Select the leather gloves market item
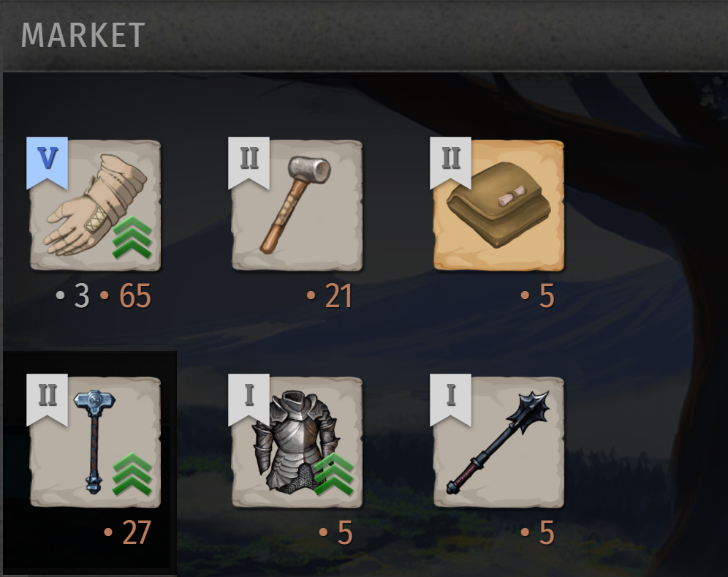 coord(95,205)
